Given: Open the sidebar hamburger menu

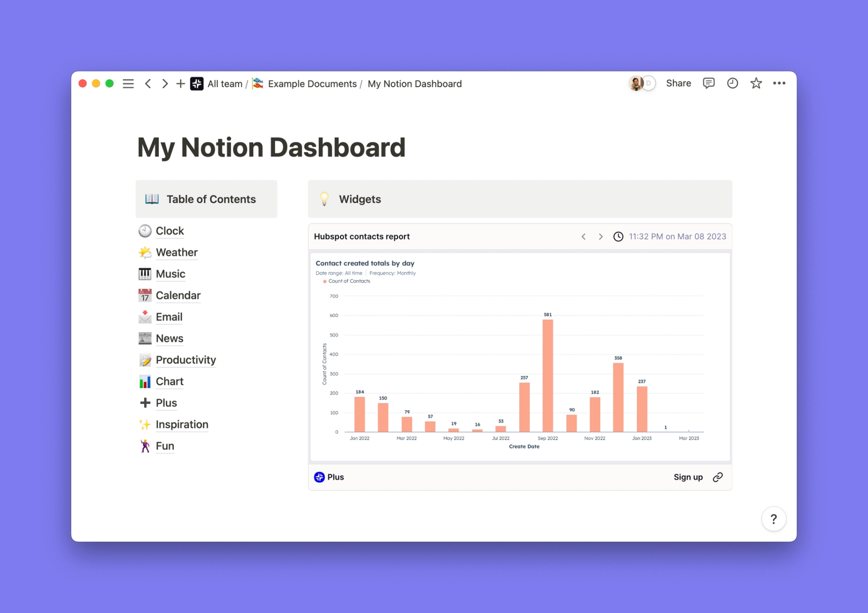Looking at the screenshot, I should tap(128, 84).
